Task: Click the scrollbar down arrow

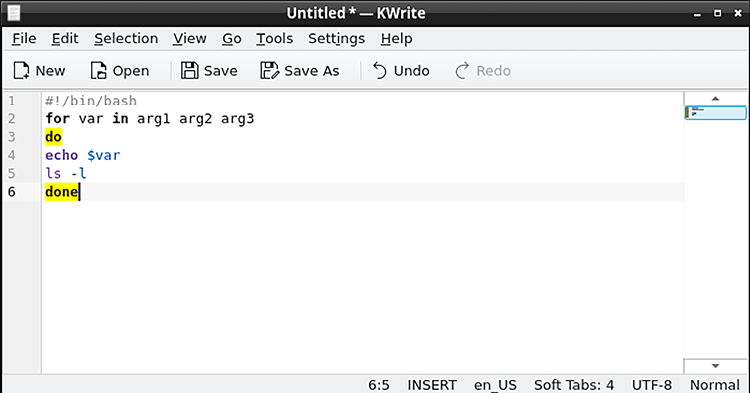Action: 715,366
